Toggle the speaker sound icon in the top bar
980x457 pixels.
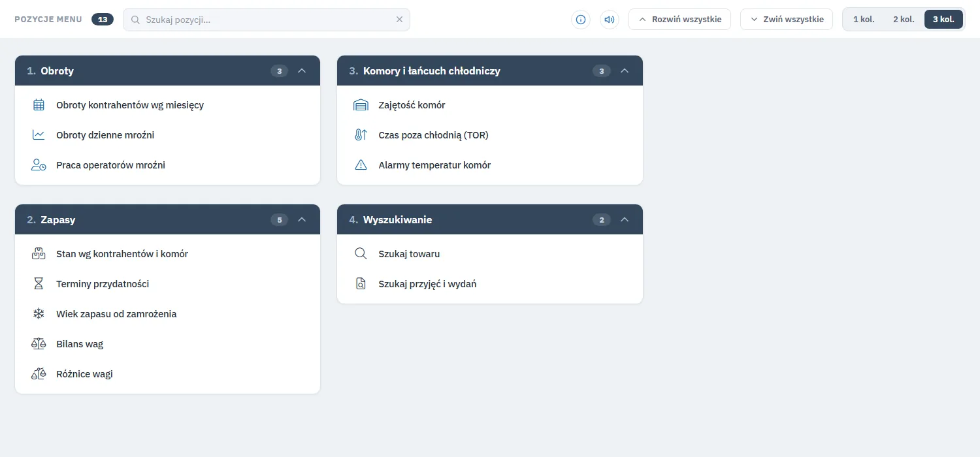point(610,20)
